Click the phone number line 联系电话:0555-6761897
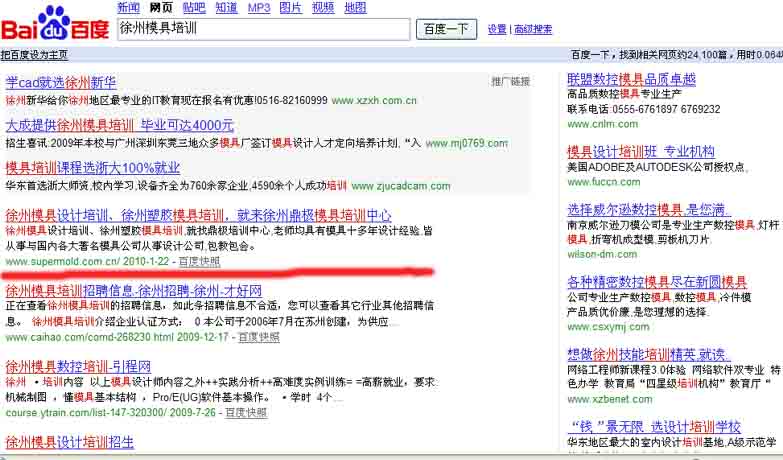This screenshot has width=783, height=460. (x=644, y=109)
